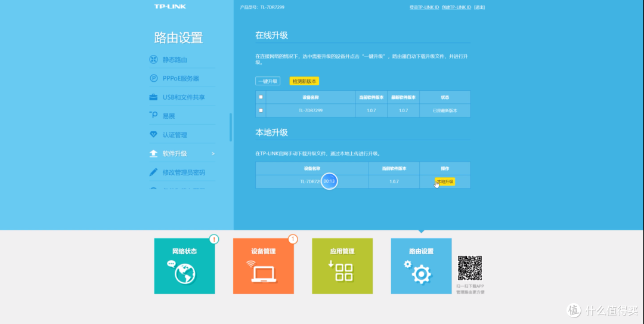Open the 应用管理 tile

342,266
